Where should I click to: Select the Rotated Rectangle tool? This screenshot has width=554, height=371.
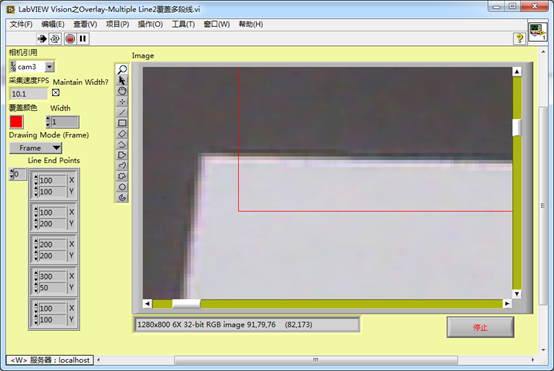[122, 134]
